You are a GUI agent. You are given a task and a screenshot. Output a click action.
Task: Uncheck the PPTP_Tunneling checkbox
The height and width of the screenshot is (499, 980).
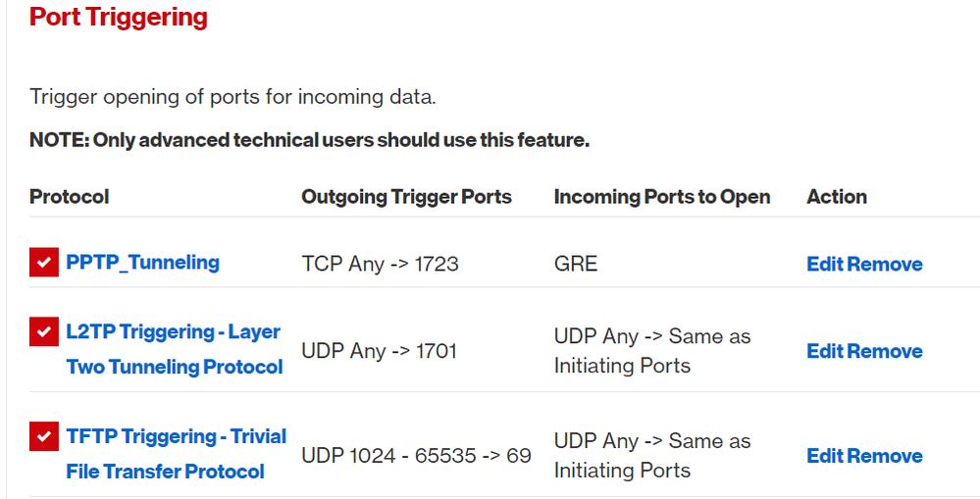(x=44, y=263)
